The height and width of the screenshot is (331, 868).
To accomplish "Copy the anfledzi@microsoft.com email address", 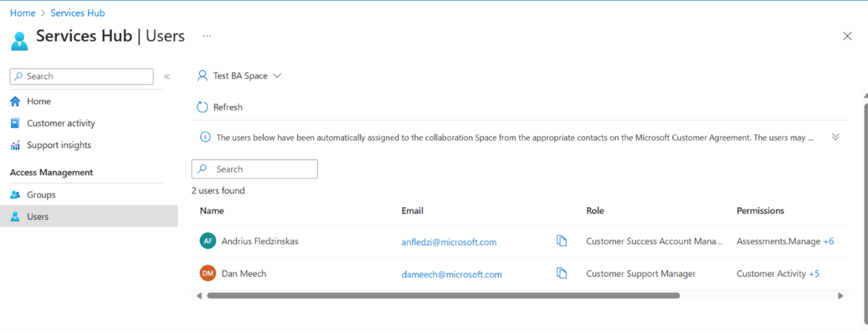I will tap(561, 241).
